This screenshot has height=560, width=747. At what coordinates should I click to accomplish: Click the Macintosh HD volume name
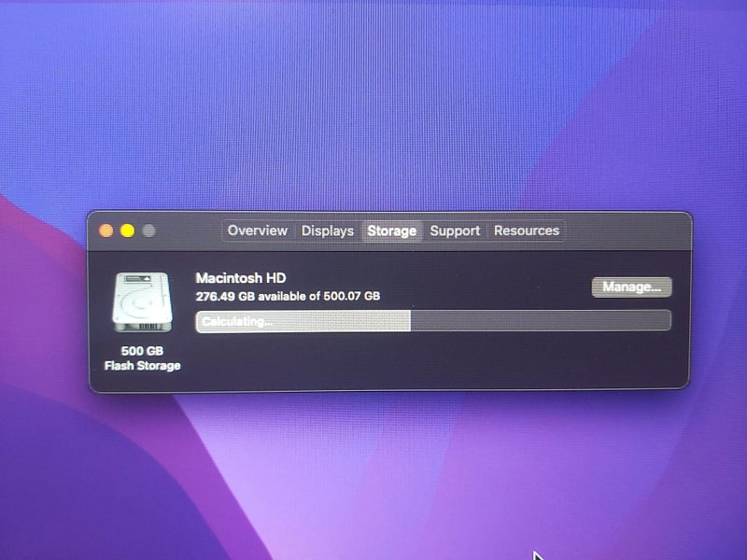tap(241, 278)
